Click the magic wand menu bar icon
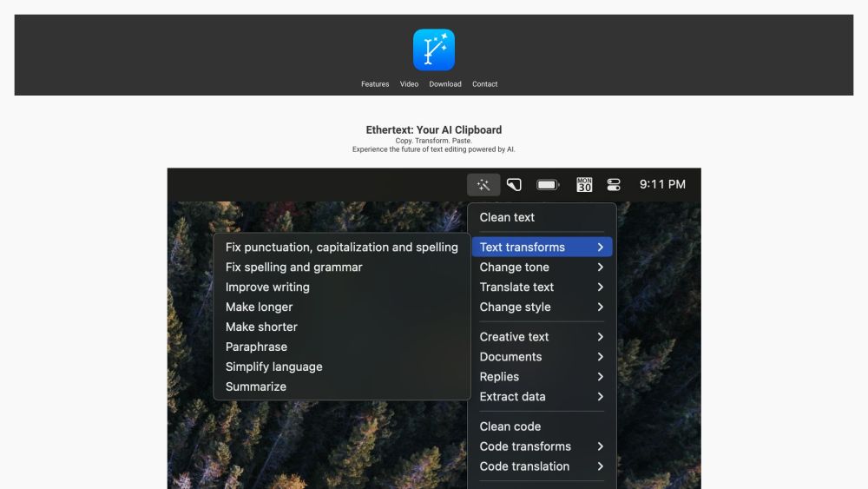868x489 pixels. pyautogui.click(x=483, y=184)
